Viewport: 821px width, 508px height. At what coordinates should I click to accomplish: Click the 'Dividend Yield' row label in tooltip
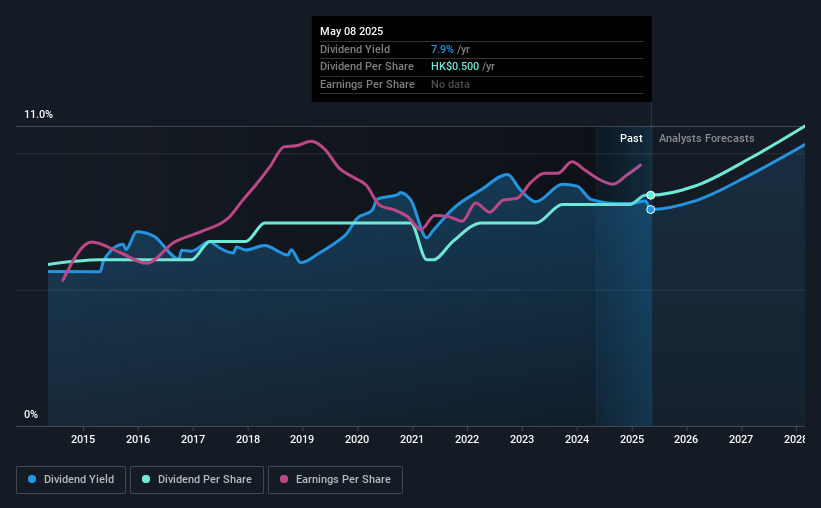click(355, 49)
